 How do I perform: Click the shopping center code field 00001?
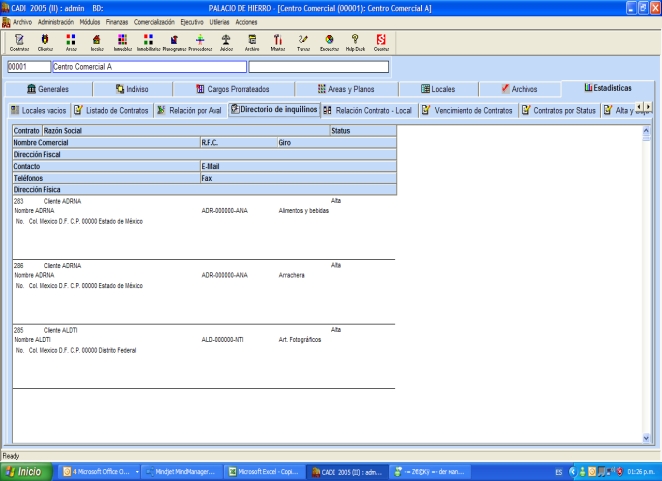click(x=25, y=67)
